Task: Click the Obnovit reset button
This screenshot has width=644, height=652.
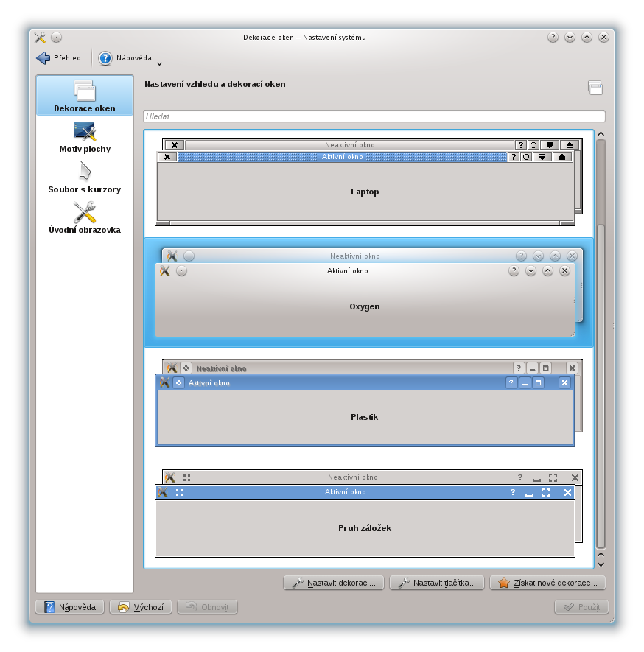Action: [208, 607]
